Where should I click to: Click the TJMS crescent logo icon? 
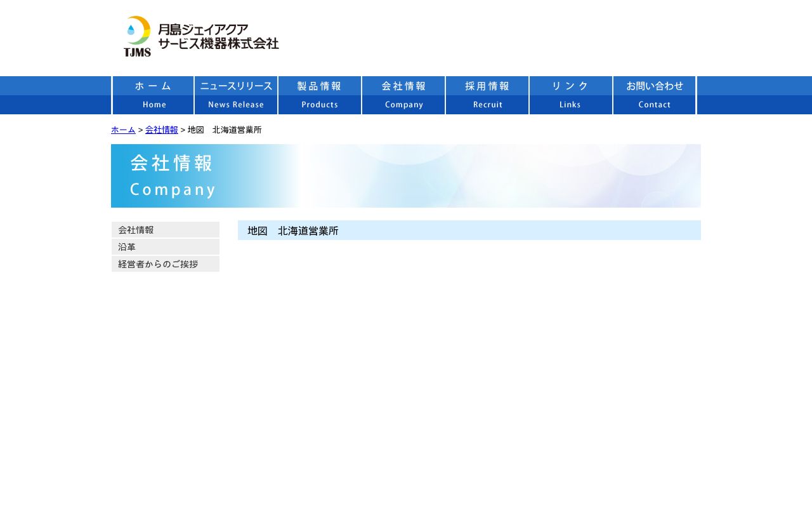tap(138, 36)
